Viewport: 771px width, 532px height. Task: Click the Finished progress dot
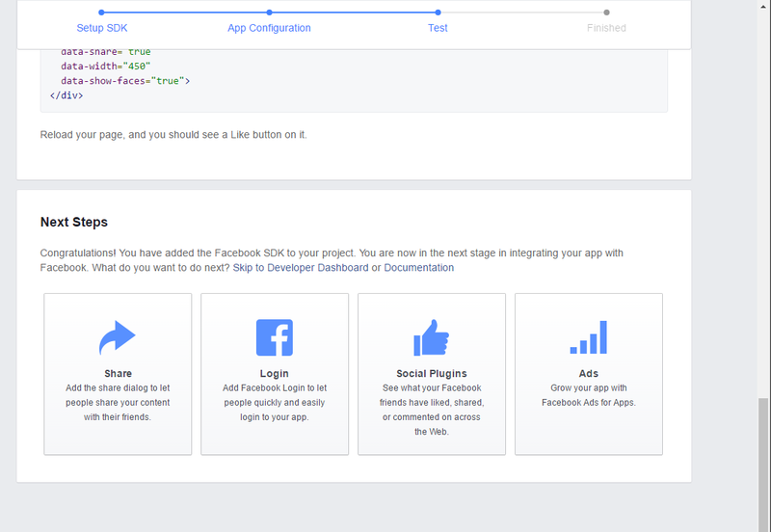pyautogui.click(x=606, y=13)
